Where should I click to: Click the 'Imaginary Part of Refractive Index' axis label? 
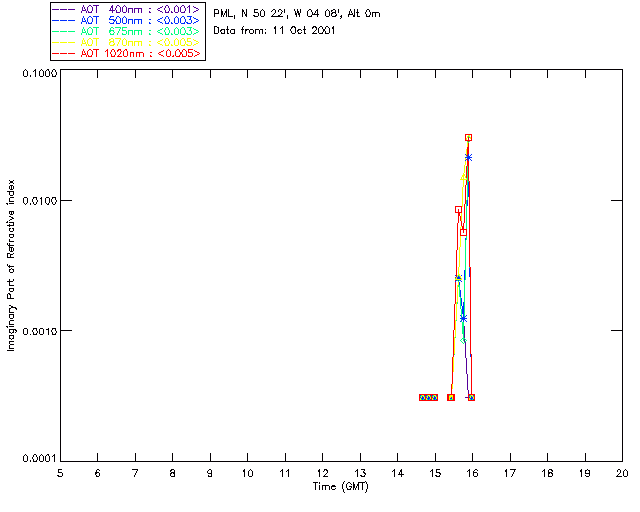11,265
